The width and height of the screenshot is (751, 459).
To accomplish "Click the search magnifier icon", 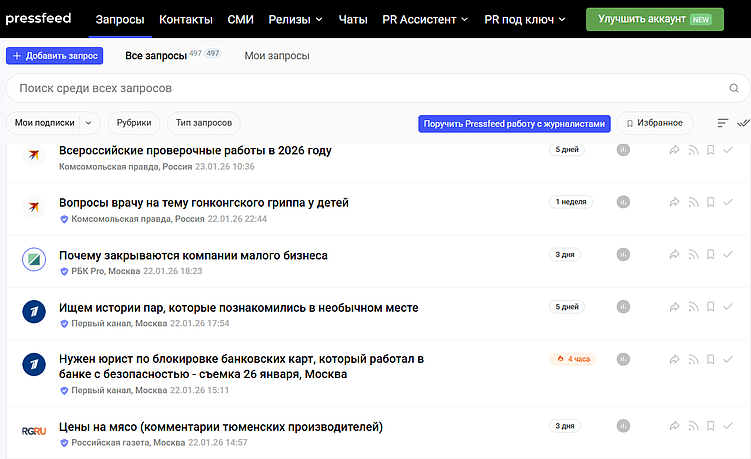I will (734, 88).
